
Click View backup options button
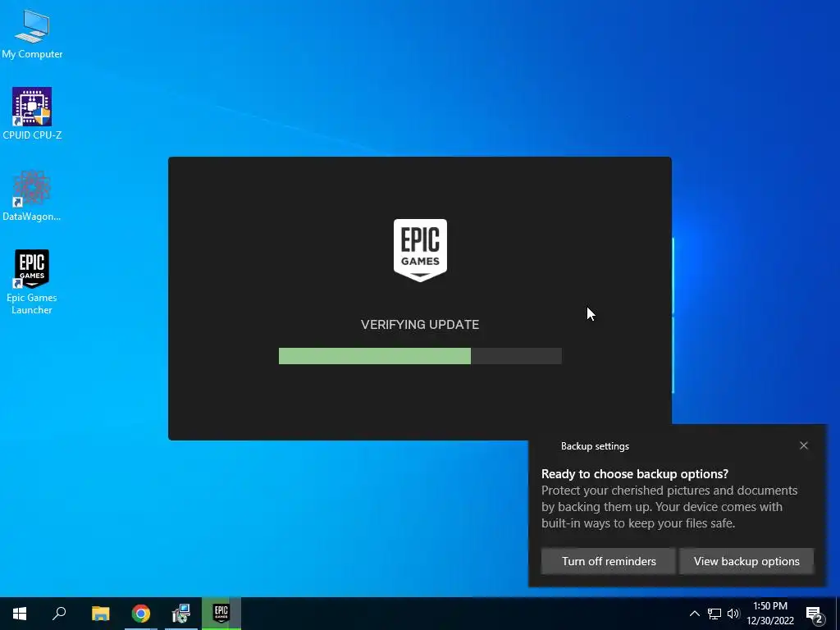click(746, 561)
